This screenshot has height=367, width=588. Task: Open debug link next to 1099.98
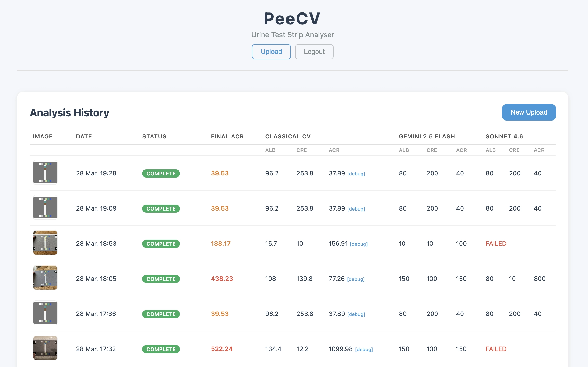[x=364, y=350]
